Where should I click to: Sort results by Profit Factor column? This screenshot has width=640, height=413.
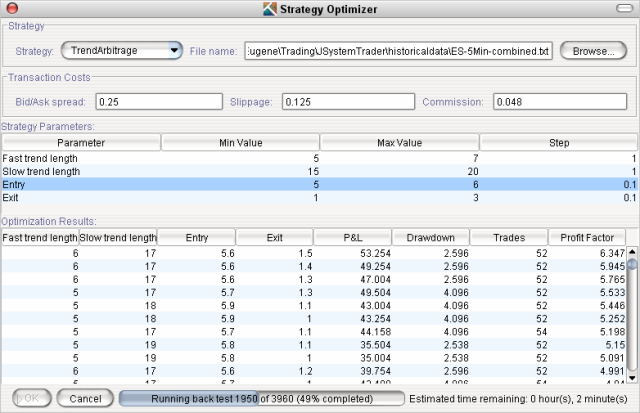[587, 237]
